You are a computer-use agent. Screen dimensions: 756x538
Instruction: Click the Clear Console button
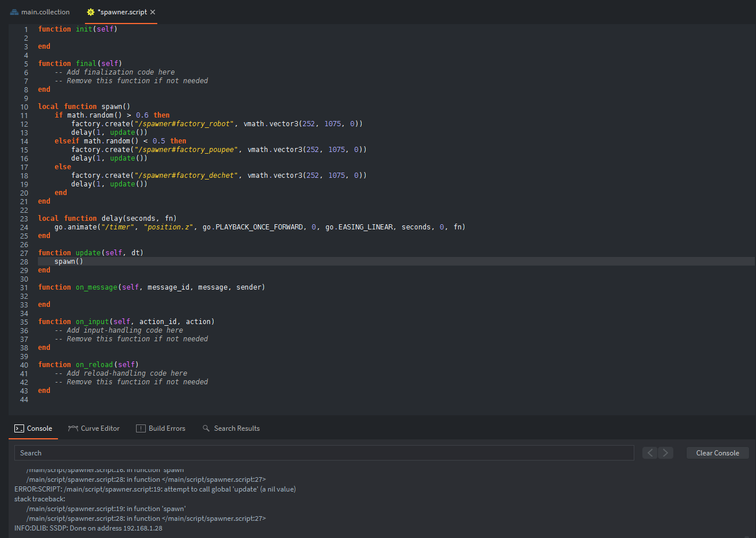(x=718, y=453)
